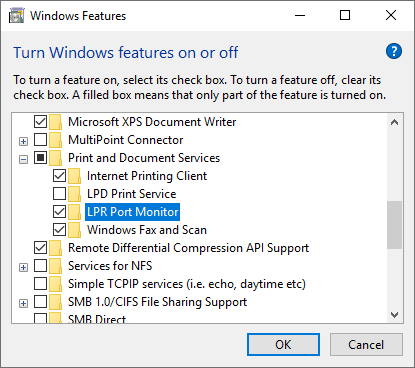The height and width of the screenshot is (368, 415).
Task: Expand the MultiPoint Connector node
Action: click(23, 142)
